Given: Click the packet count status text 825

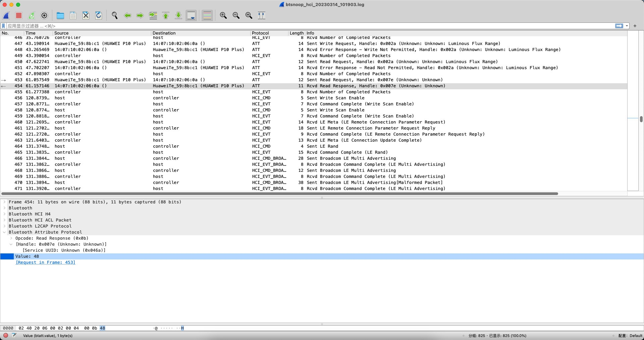Looking at the screenshot, I should click(x=498, y=336).
